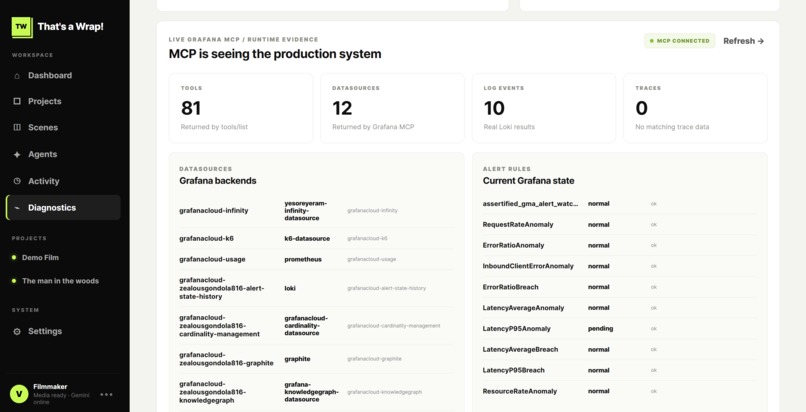Open the Demo Film project

click(x=40, y=257)
